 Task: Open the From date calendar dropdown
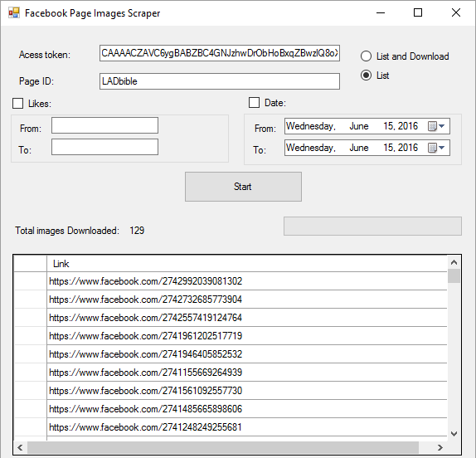coord(436,126)
